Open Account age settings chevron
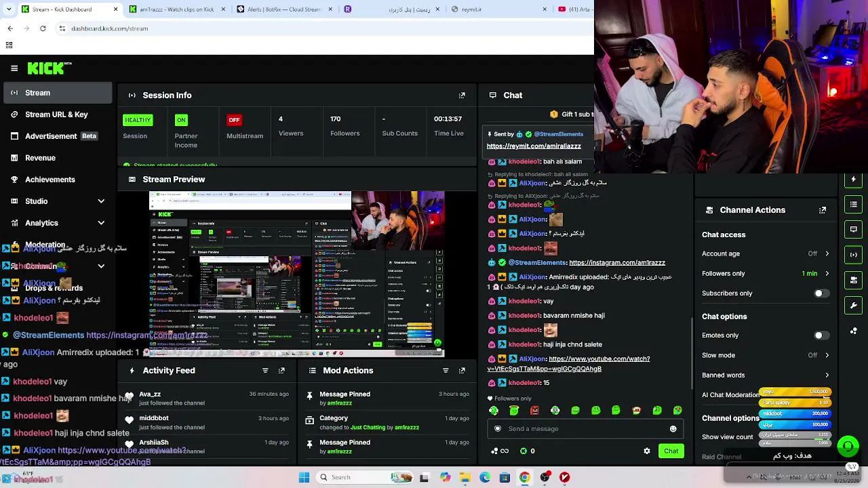This screenshot has height=488, width=868. [x=827, y=253]
